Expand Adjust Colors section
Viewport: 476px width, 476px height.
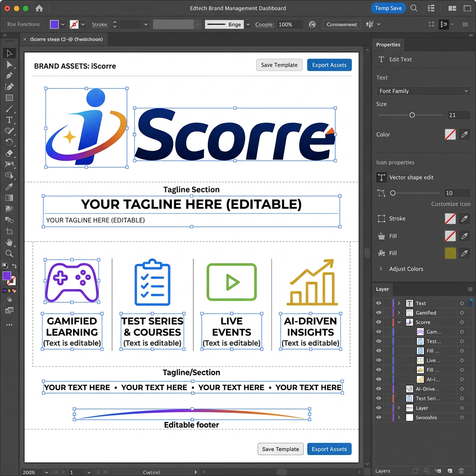tap(381, 269)
